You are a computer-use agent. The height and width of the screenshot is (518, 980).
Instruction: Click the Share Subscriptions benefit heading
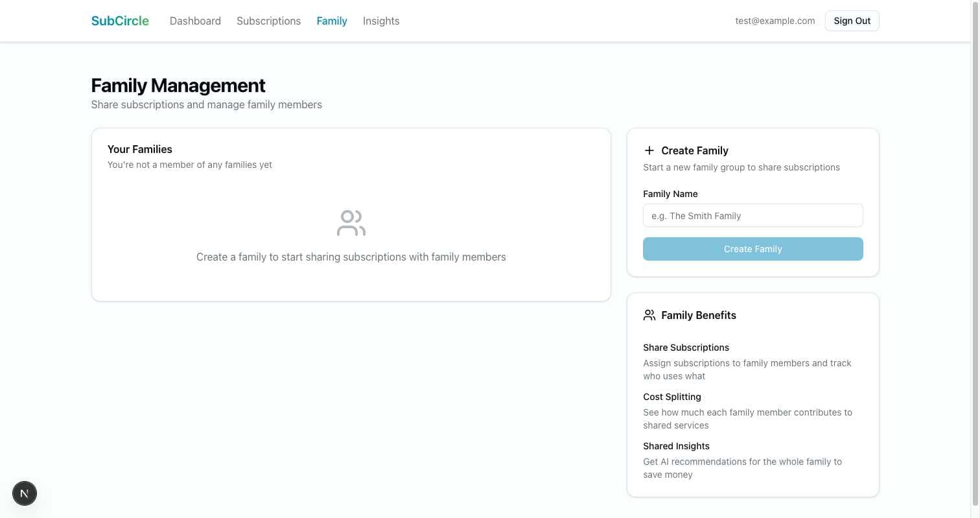click(x=686, y=347)
